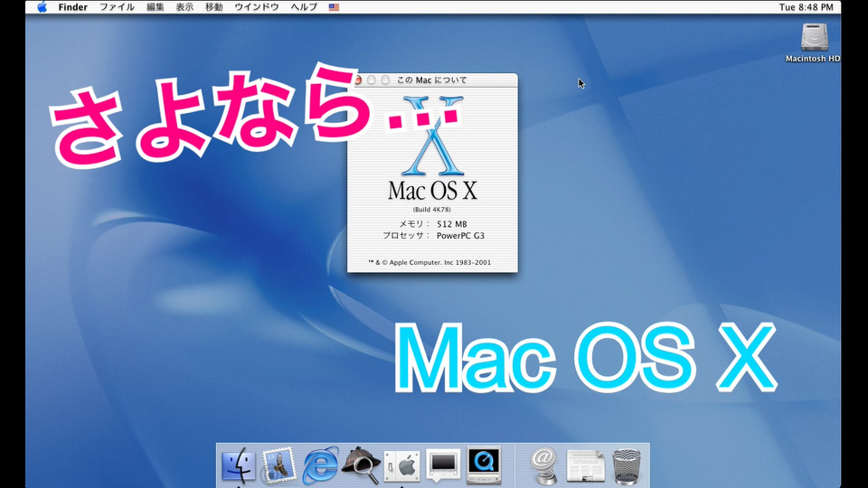
Task: Open Internet Explorer from the Dock
Action: pos(320,465)
